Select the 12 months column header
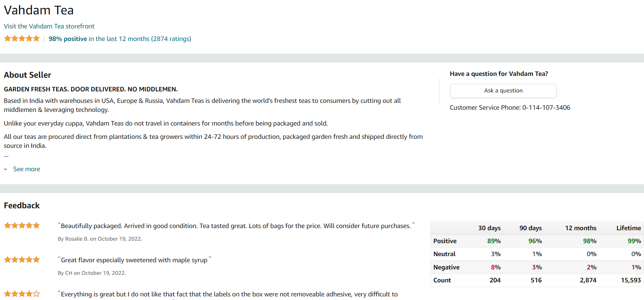 (x=580, y=228)
